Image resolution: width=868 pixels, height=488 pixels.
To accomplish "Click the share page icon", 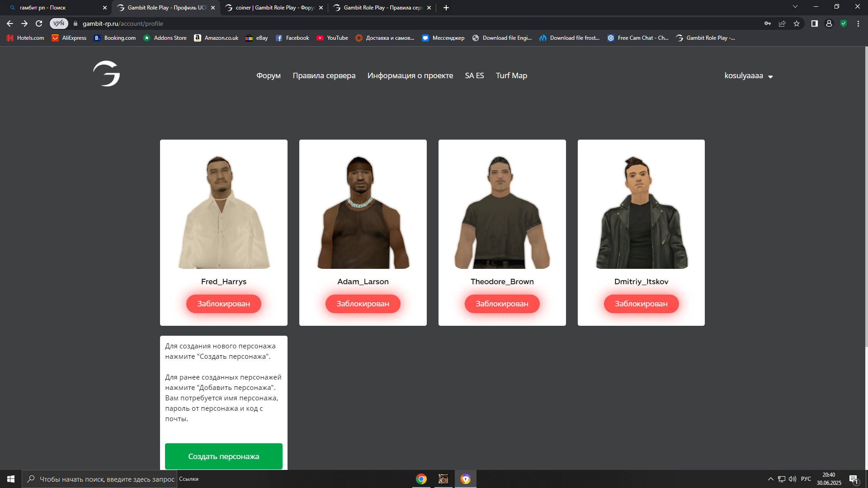I will [782, 23].
